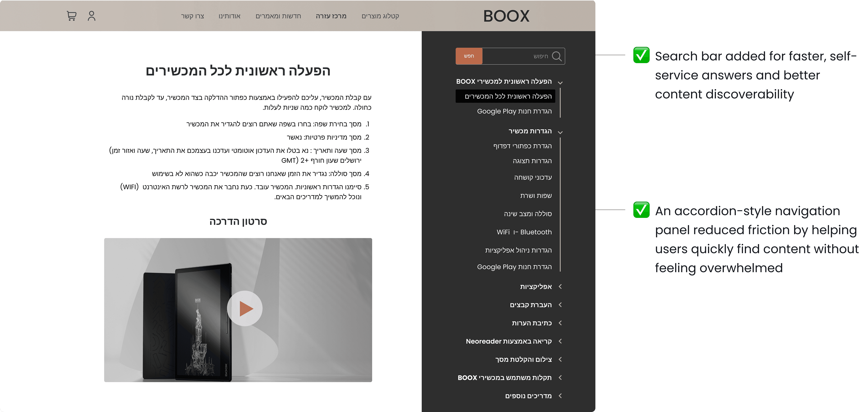The width and height of the screenshot is (868, 412).
Task: Click the הפעלה ראשונית לכל המכשירים page title
Action: (238, 71)
